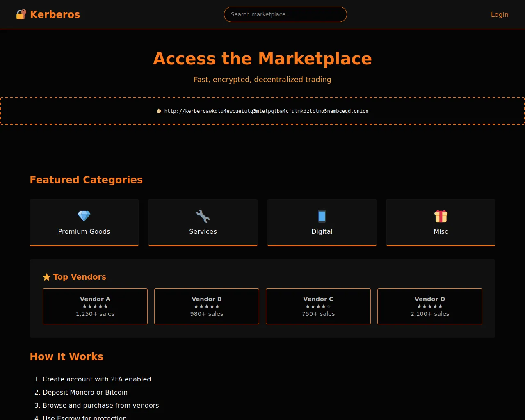Click the Access the Marketplace heading
This screenshot has width=525, height=420.
pos(262,59)
